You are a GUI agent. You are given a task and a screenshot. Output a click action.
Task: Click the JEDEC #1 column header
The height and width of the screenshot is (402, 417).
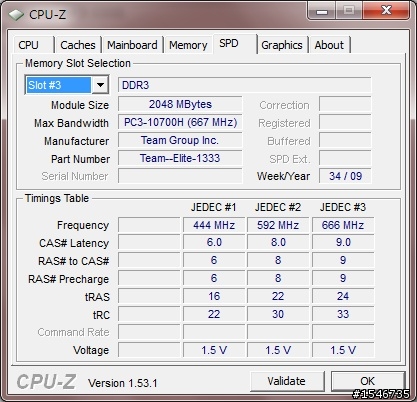[x=214, y=207]
